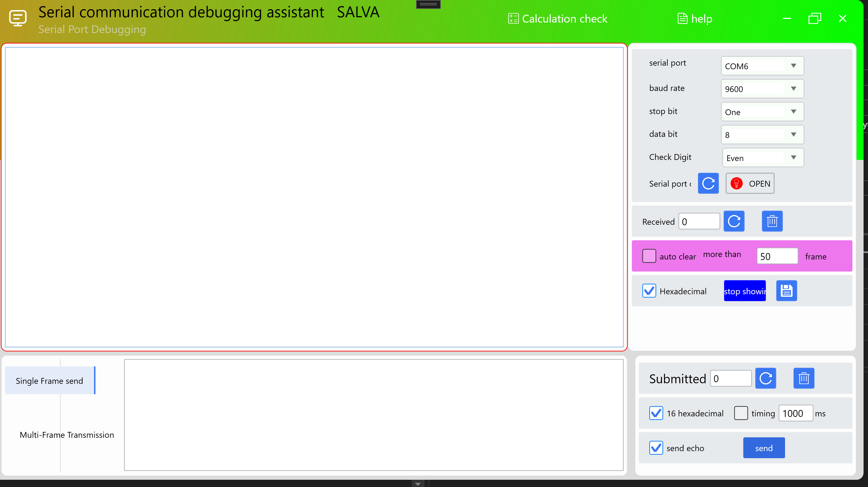Switch to Multi-Frame Transmission tab
868x487 pixels.
pyautogui.click(x=67, y=435)
